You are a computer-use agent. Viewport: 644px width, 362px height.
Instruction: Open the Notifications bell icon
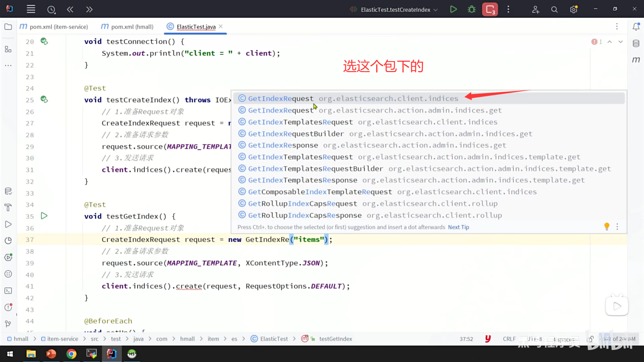[x=636, y=26]
